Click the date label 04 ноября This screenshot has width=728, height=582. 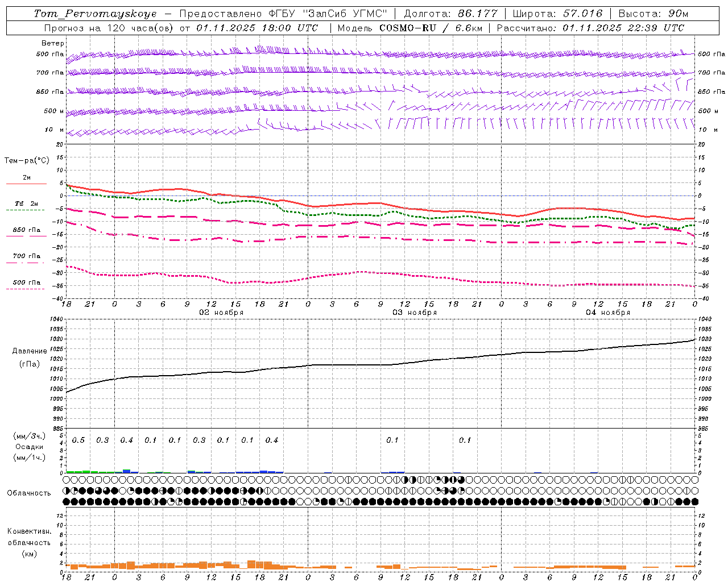coord(608,312)
